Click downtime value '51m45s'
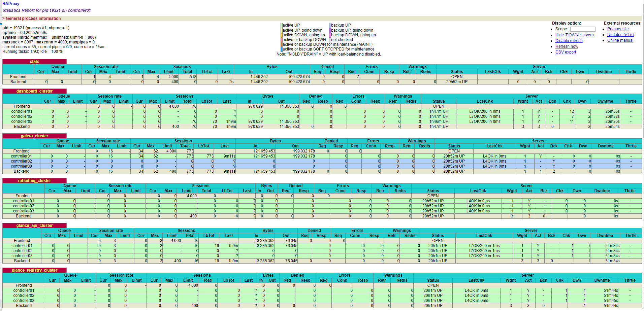 [x=611, y=301]
